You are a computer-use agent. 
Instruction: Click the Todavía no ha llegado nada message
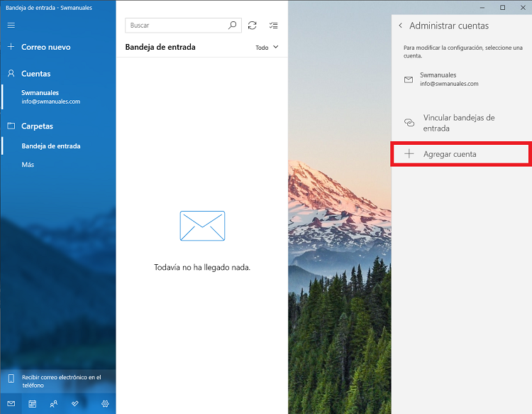point(202,267)
